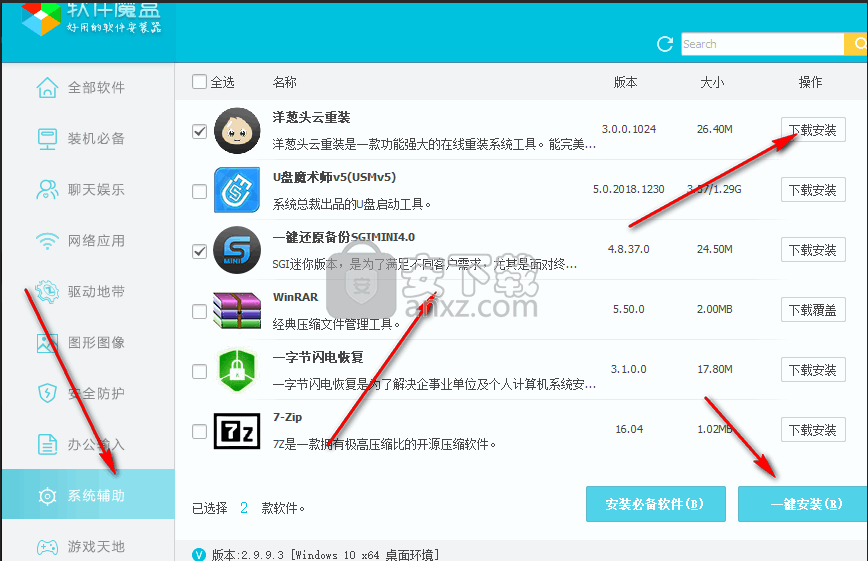Switch to the 聊天娱乐 category

coord(88,189)
